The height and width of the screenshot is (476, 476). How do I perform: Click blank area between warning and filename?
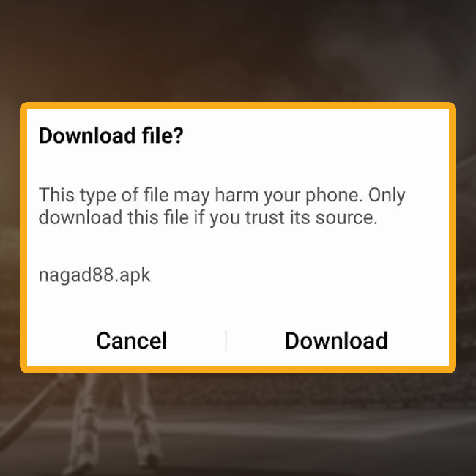click(x=238, y=247)
